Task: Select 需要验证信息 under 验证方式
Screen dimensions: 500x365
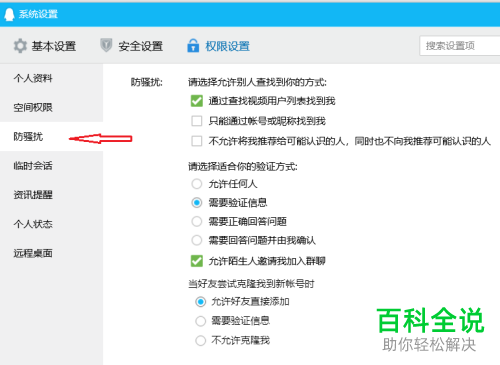Action: click(197, 202)
